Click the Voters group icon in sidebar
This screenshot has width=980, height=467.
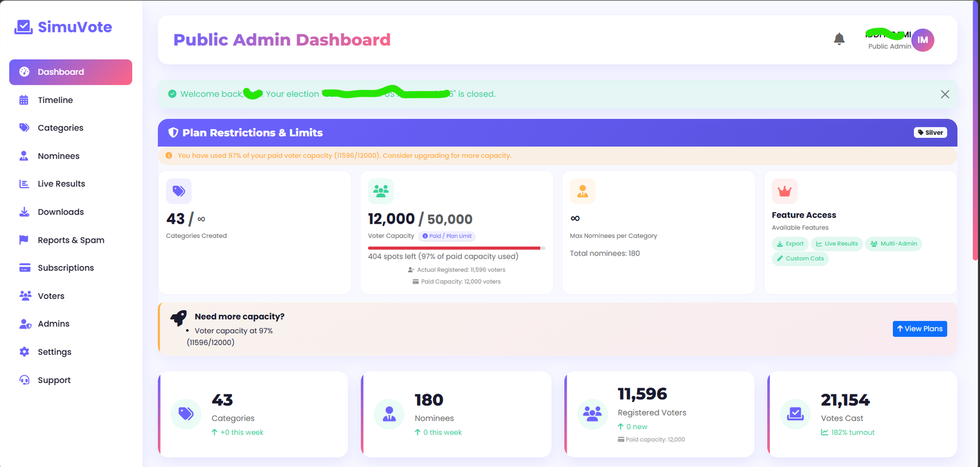pos(25,295)
